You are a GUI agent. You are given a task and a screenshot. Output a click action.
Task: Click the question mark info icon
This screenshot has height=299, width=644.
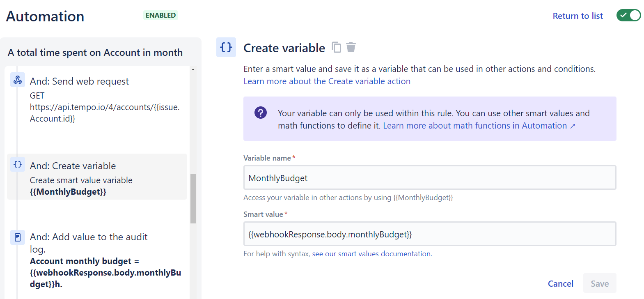pyautogui.click(x=261, y=113)
